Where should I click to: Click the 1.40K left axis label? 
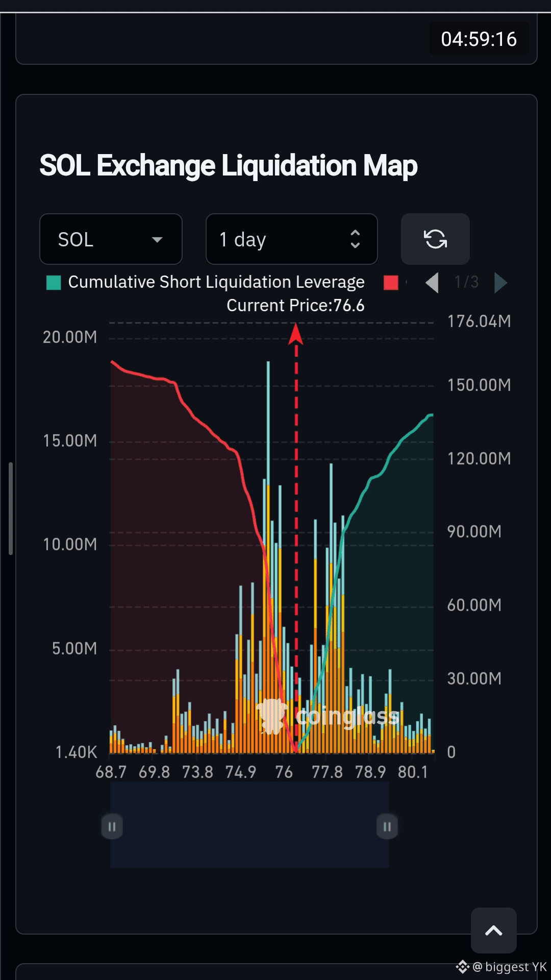[76, 752]
